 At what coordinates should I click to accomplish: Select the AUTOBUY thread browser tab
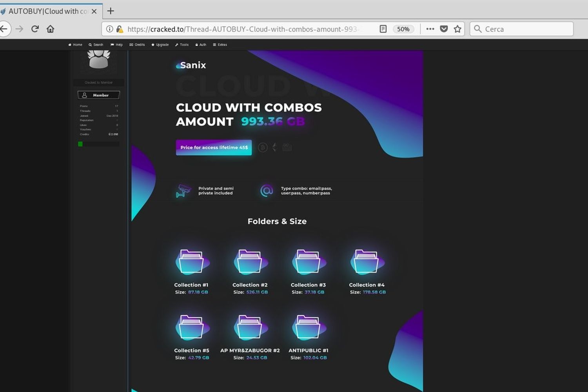click(47, 11)
